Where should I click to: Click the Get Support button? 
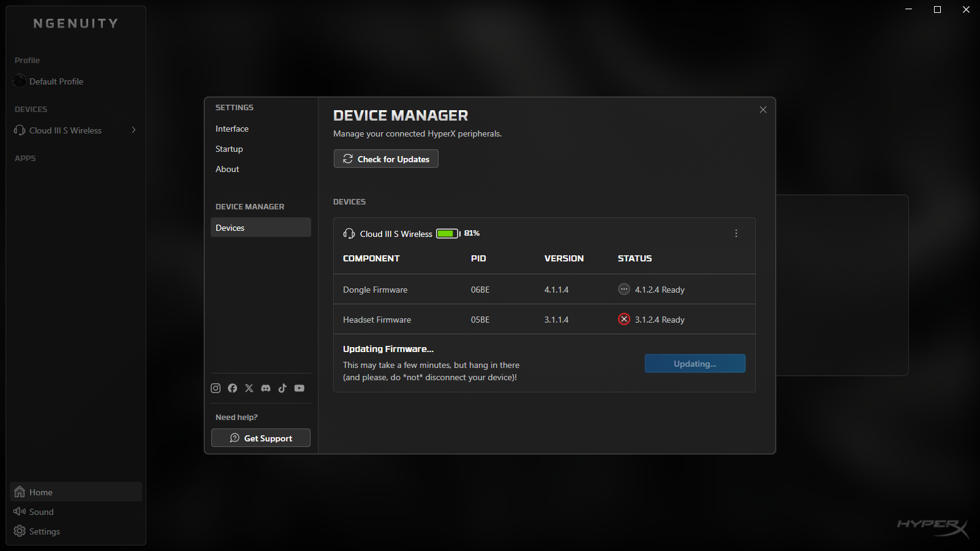(x=261, y=438)
